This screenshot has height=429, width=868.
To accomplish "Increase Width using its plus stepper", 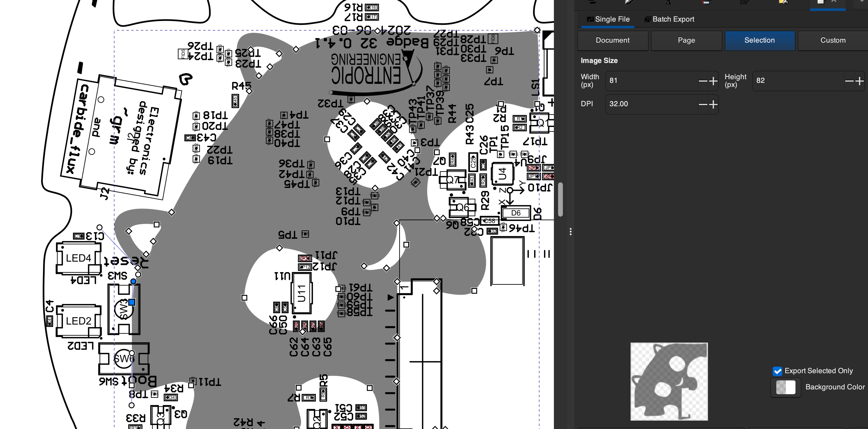I will pos(713,80).
